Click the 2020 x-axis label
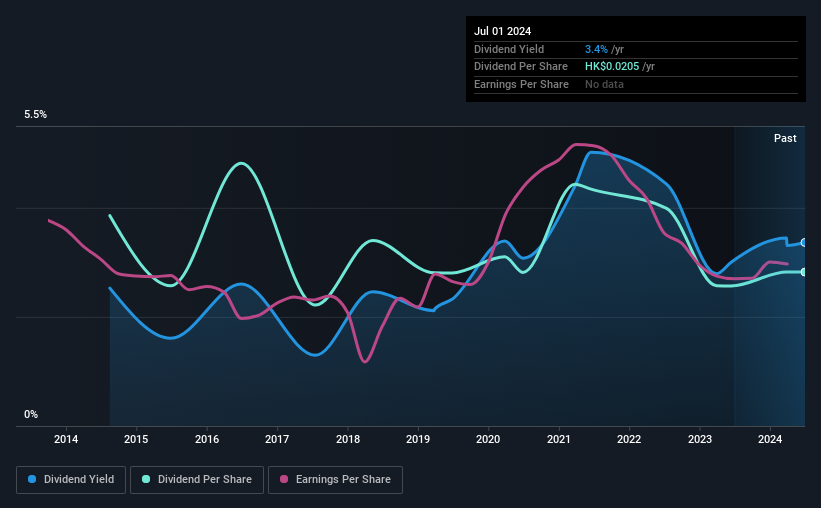Image resolution: width=821 pixels, height=508 pixels. click(x=488, y=439)
